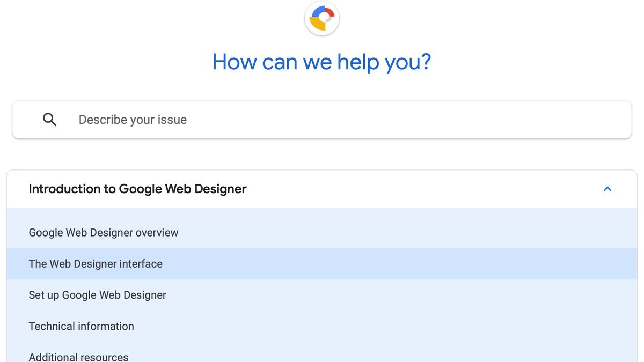Image resolution: width=644 pixels, height=362 pixels.
Task: Select the search icon in the search bar
Action: pos(49,119)
